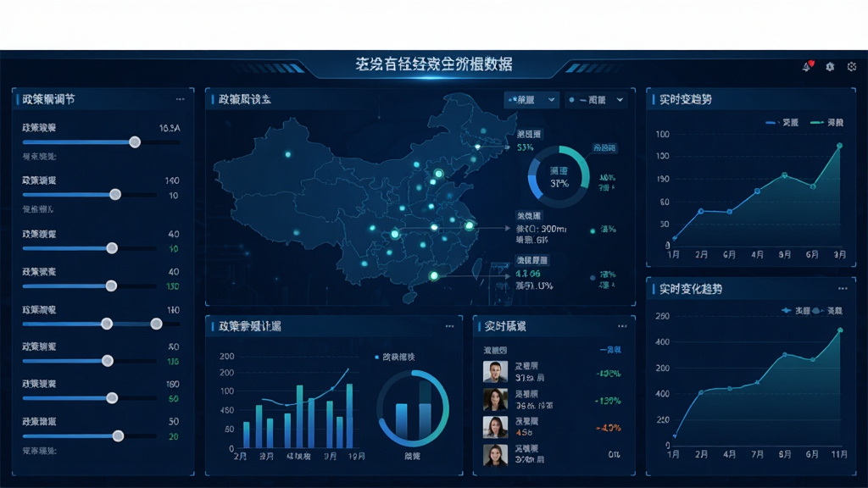
Task: Click the slider handle in the 160 row
Action: [112, 398]
